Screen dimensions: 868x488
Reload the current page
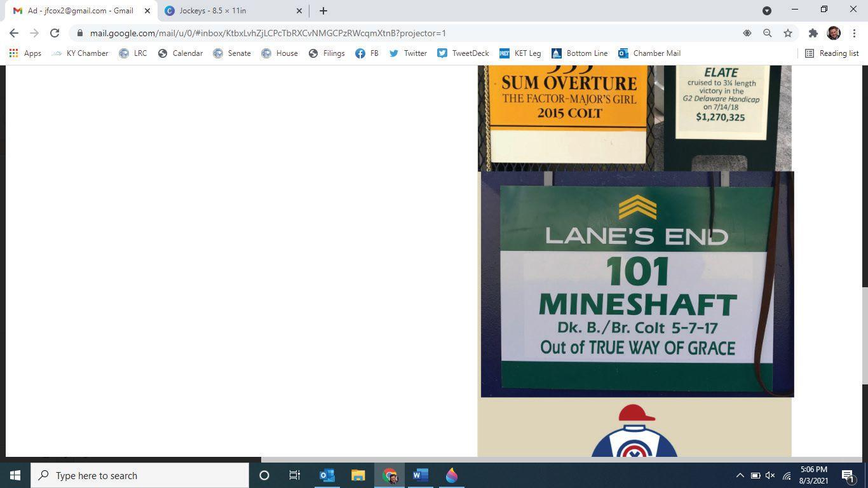[55, 33]
